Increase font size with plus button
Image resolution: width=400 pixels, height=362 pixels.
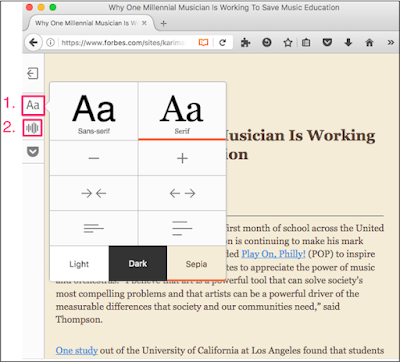(182, 158)
